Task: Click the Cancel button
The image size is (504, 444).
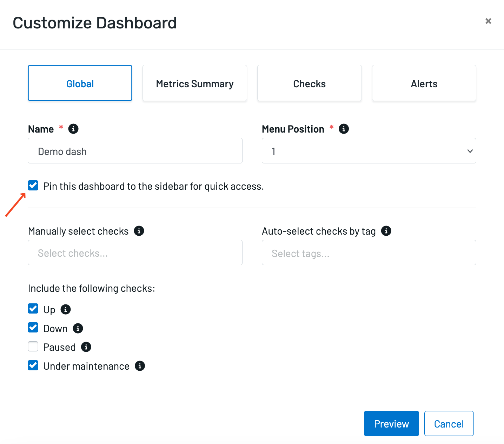Action: coord(449,424)
